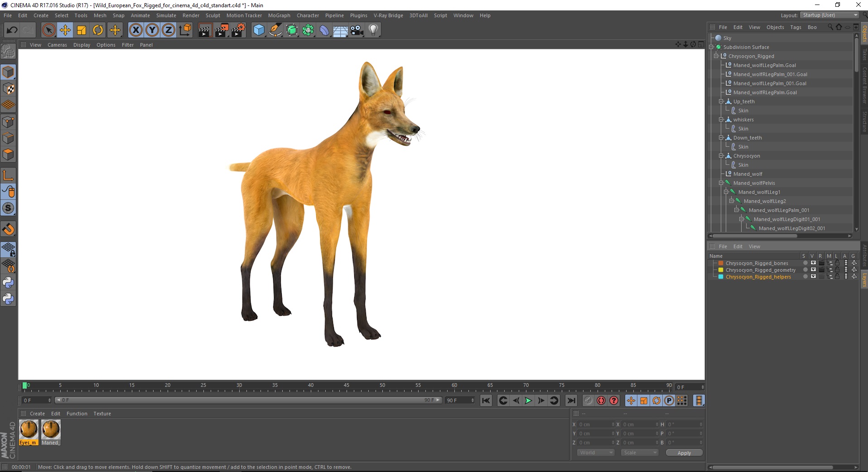Open the Edit Render Settings icon
This screenshot has width=868, height=472.
click(238, 30)
